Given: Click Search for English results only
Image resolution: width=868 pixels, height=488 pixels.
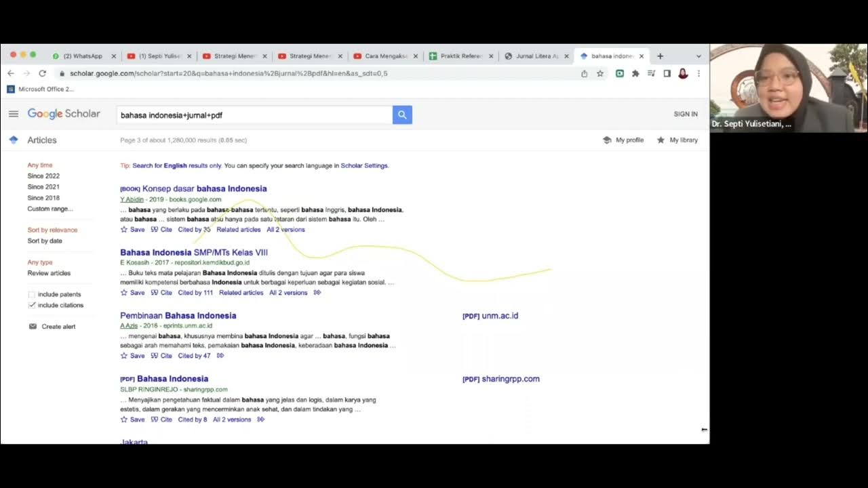Looking at the screenshot, I should [x=177, y=165].
